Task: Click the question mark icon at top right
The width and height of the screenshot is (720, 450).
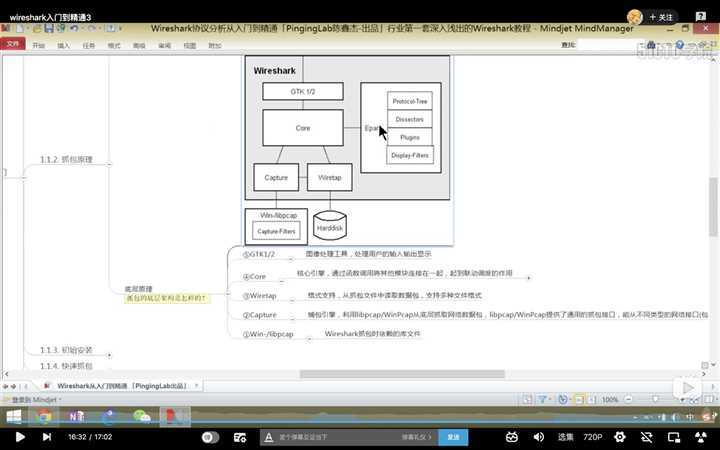Action: pos(700,17)
